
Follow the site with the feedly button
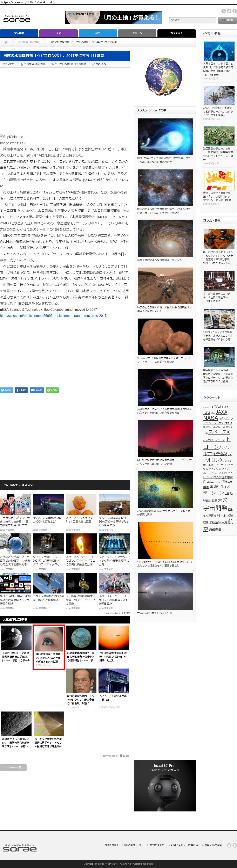52,390
